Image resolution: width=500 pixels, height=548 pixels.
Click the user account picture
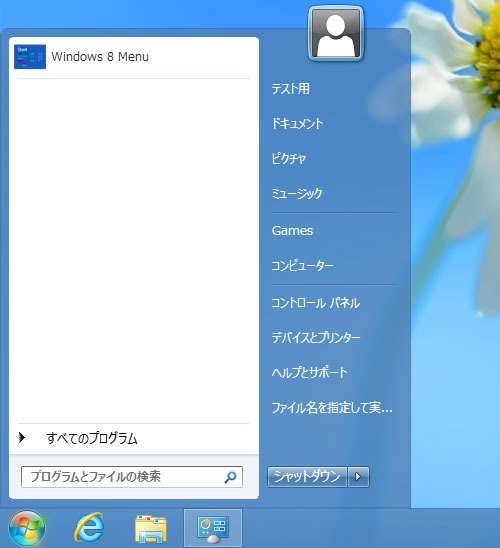pos(336,34)
